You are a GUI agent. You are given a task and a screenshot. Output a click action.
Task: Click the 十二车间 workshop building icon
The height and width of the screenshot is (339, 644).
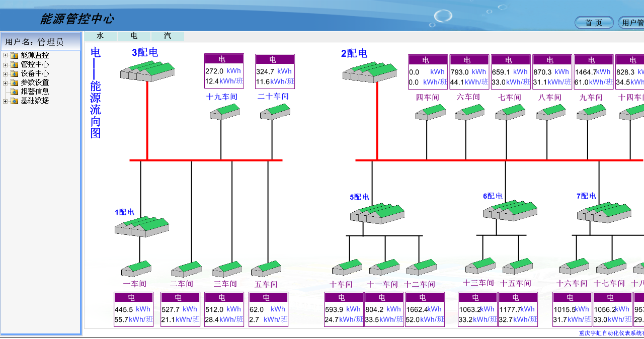point(421,268)
